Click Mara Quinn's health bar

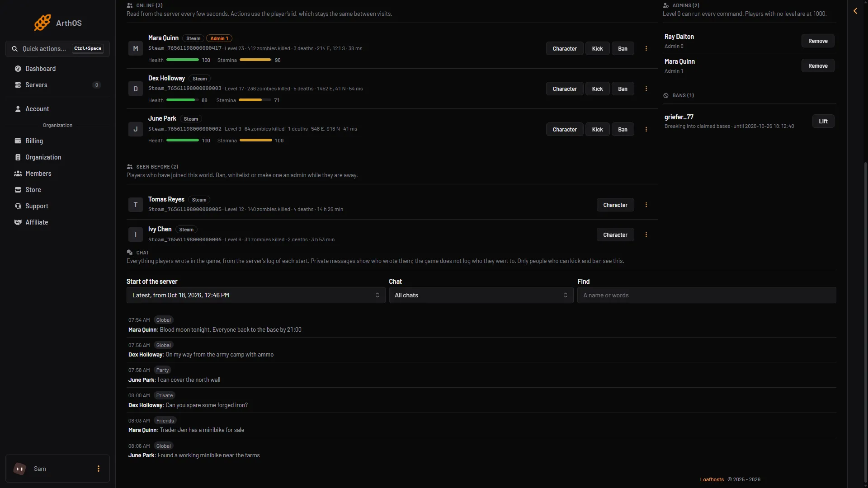pos(183,60)
